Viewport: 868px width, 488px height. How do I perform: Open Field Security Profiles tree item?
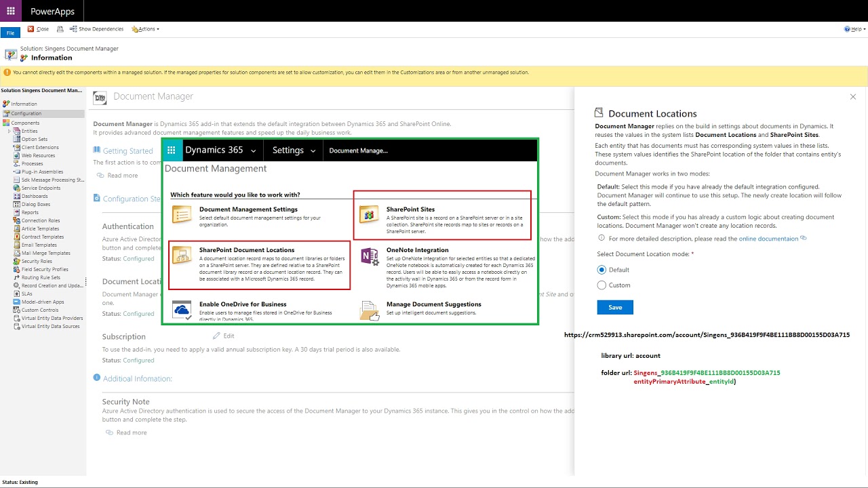(x=45, y=269)
